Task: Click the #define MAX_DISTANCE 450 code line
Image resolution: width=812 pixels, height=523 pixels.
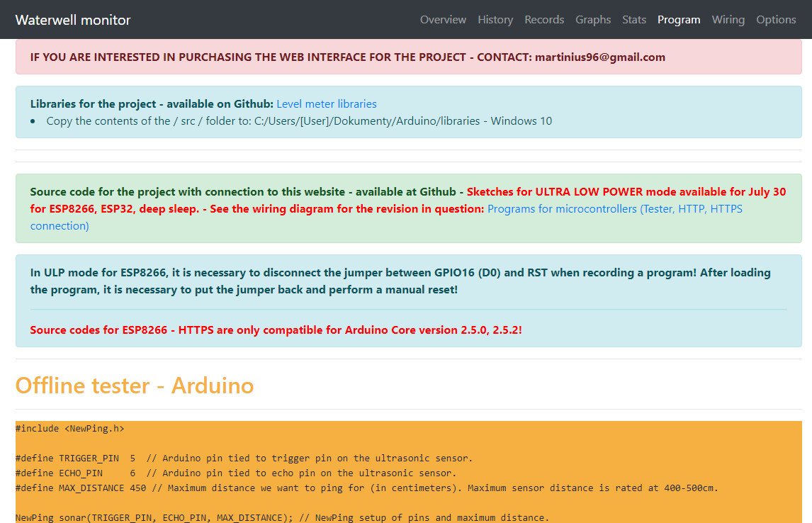Action: coord(366,488)
